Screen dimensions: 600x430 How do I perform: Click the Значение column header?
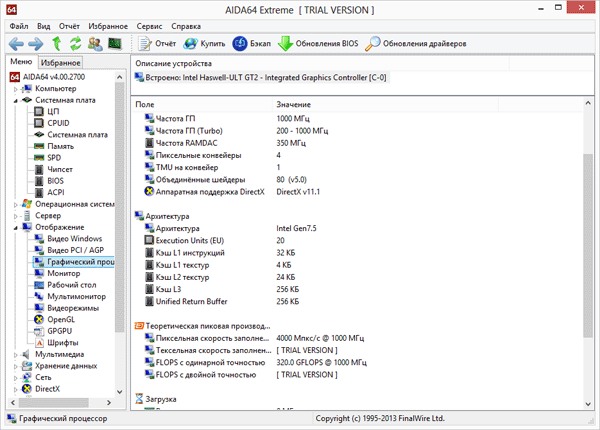coord(386,104)
